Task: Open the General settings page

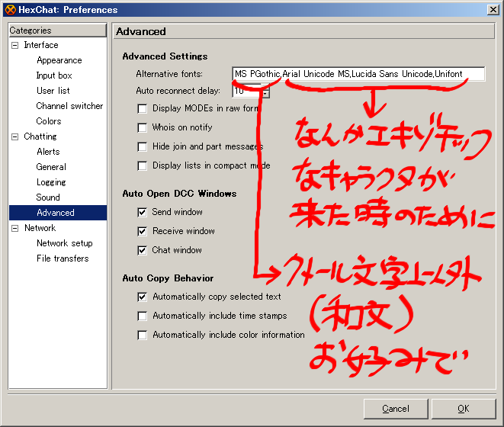Action: pyautogui.click(x=51, y=167)
